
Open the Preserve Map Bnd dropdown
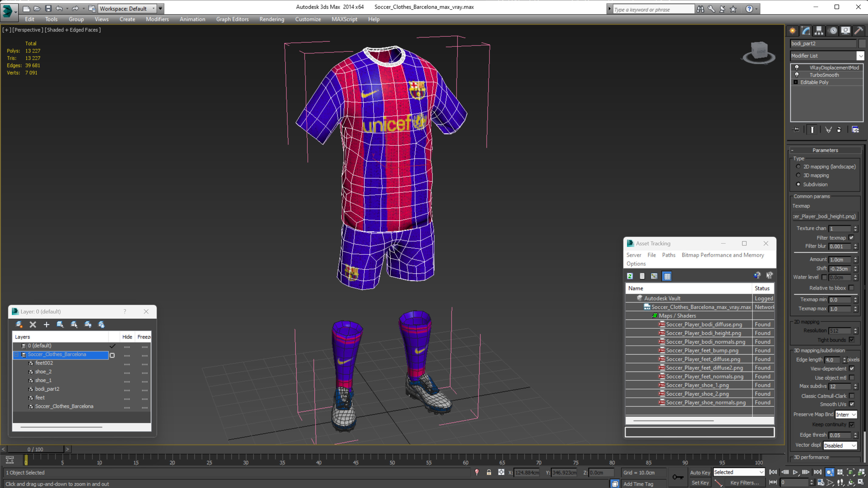click(846, 415)
